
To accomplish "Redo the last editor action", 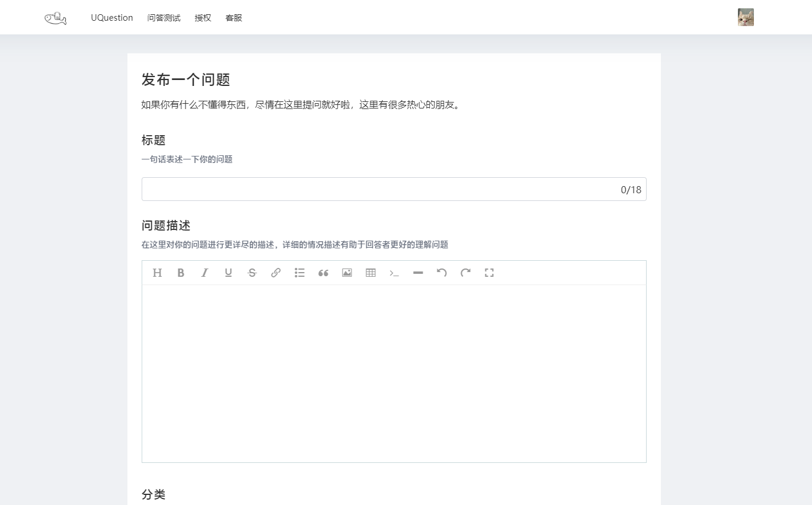I will 465,273.
